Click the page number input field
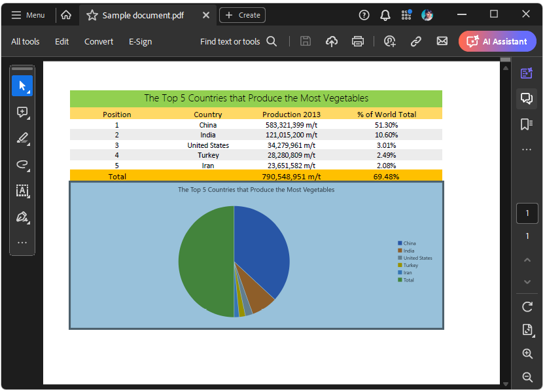This screenshot has width=545, height=392. (527, 213)
